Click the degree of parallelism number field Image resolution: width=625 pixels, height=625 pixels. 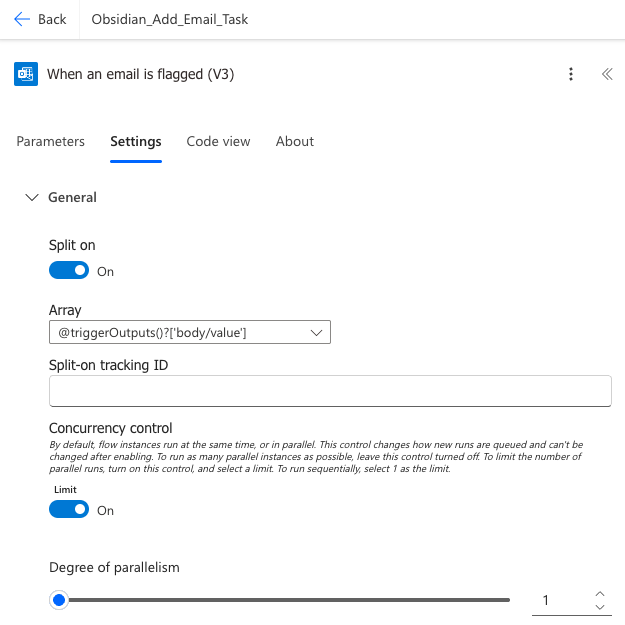pyautogui.click(x=557, y=600)
